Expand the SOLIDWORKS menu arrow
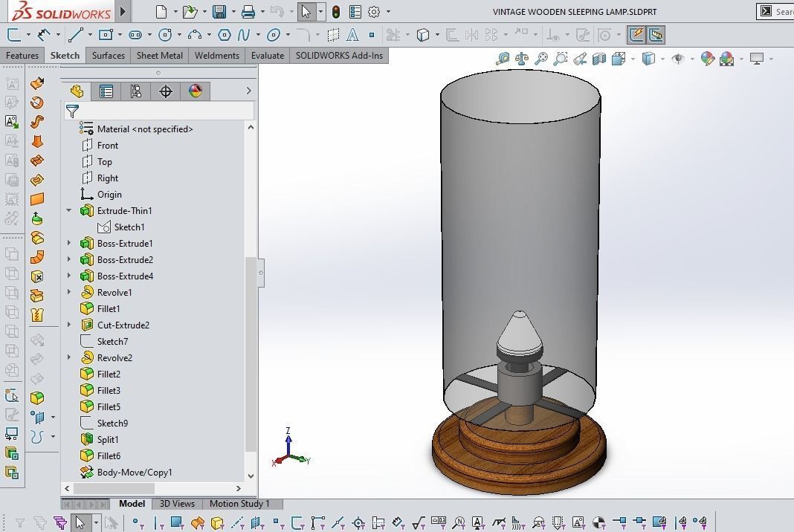 tap(123, 11)
